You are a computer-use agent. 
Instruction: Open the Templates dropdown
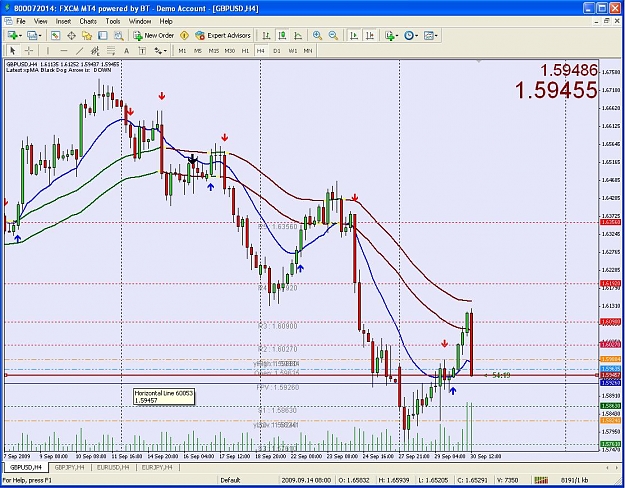click(x=430, y=35)
